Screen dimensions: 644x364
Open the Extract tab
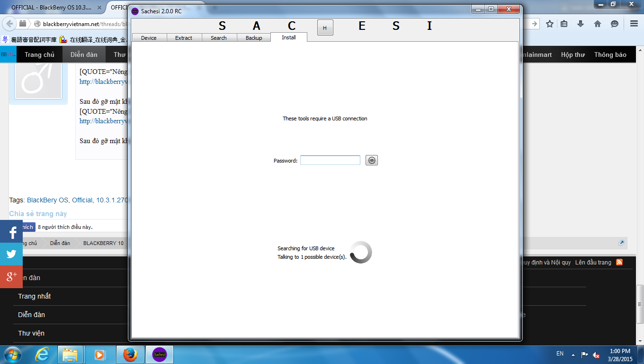click(184, 38)
